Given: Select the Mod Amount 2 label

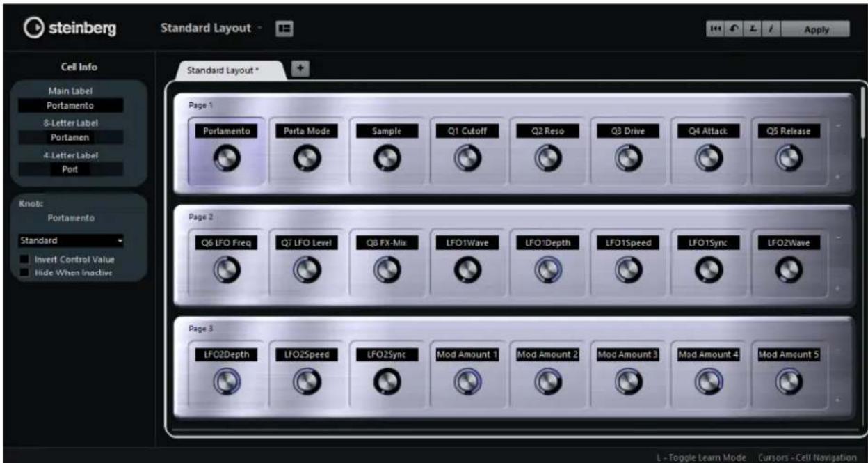Looking at the screenshot, I should (x=547, y=354).
